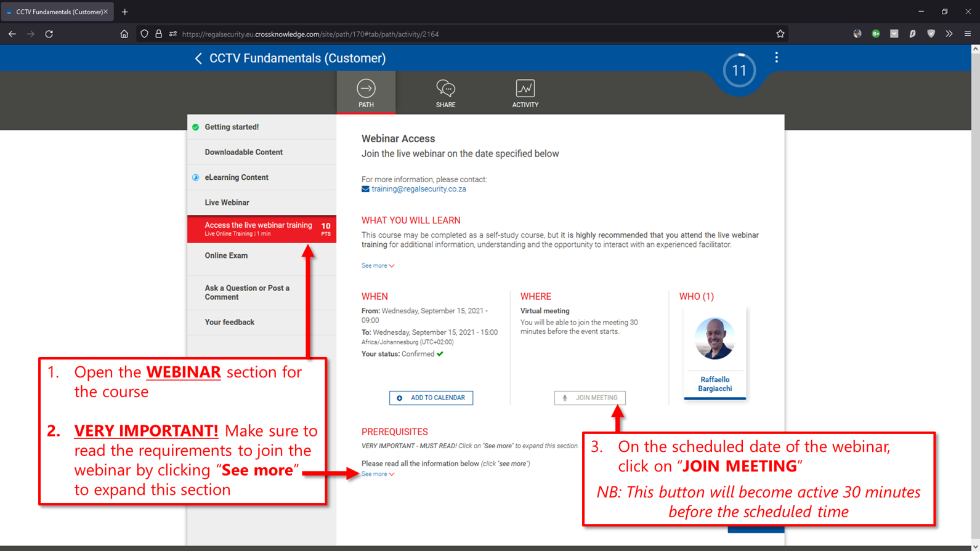Click the globe extension icon in toolbar
The image size is (980, 551).
pyautogui.click(x=857, y=34)
